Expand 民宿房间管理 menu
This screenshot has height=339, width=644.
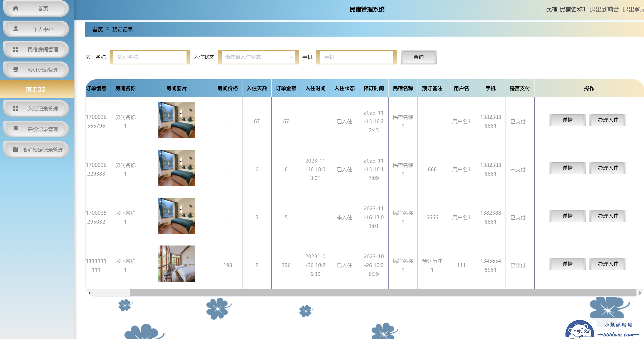tap(36, 50)
